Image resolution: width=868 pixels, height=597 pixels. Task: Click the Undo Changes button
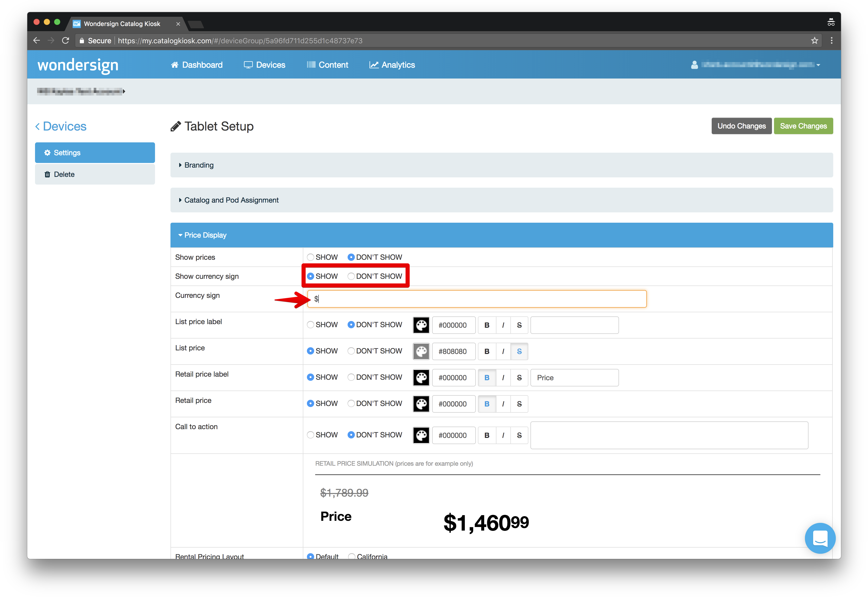[x=741, y=126]
